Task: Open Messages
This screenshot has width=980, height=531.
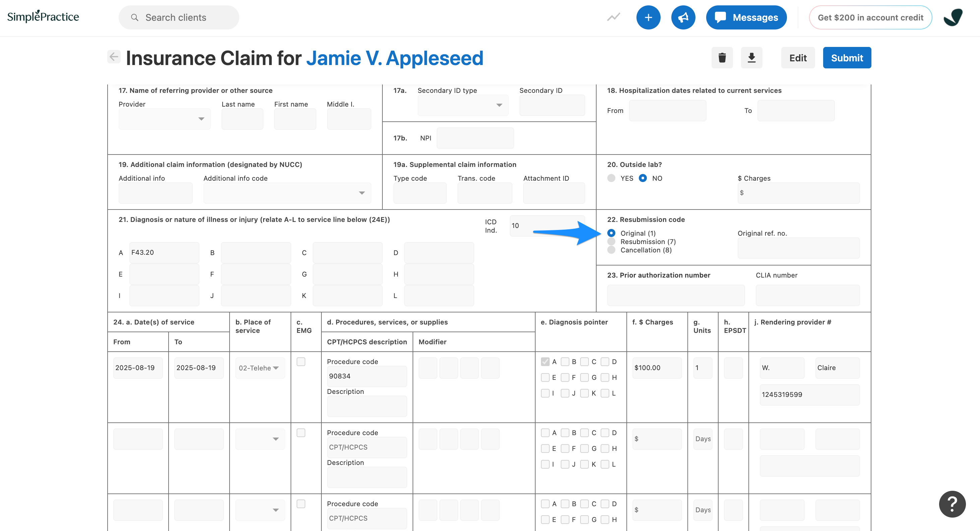Action: pos(746,17)
